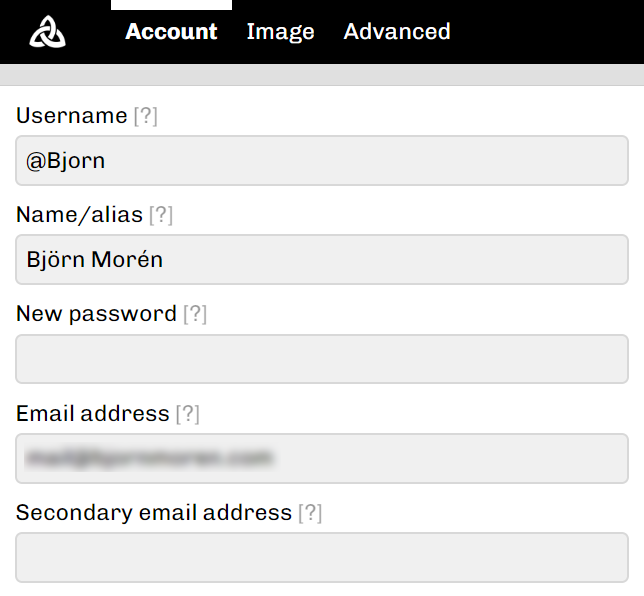Click the Secondary email address label
This screenshot has height=596, width=644.
pos(154,513)
